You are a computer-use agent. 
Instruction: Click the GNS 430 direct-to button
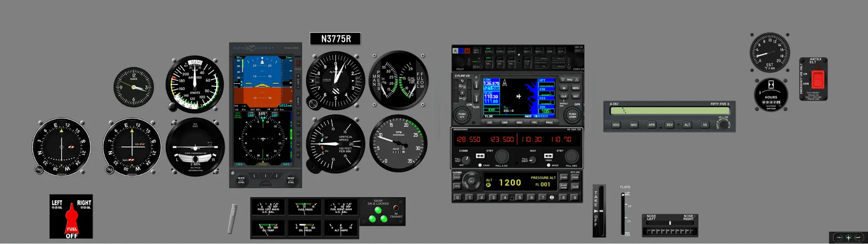click(564, 88)
